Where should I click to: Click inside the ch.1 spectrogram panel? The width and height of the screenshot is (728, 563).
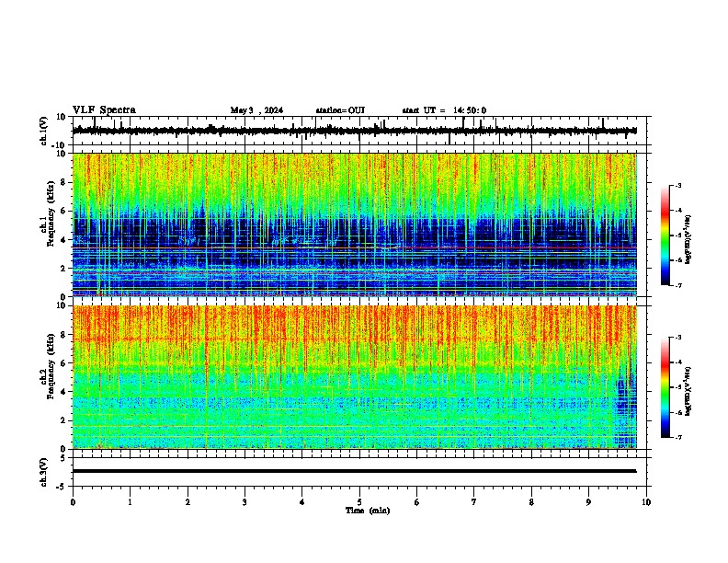tap(355, 224)
